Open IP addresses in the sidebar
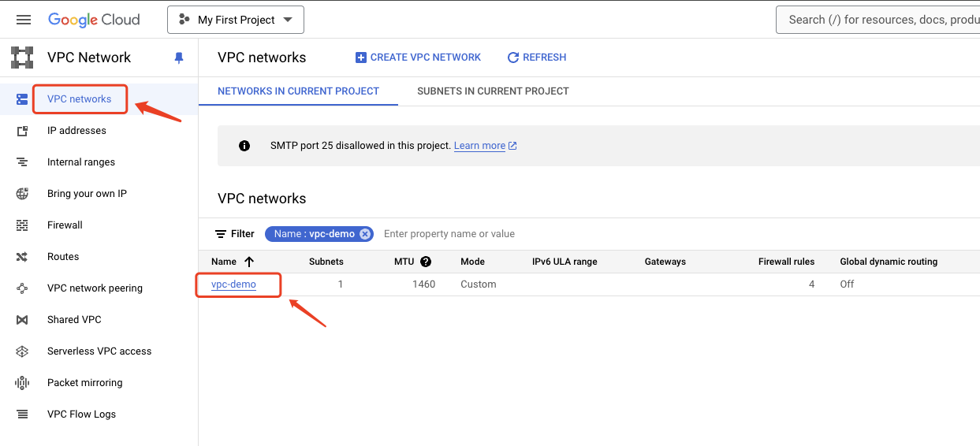Screen dimensions: 980x446 click(76, 131)
